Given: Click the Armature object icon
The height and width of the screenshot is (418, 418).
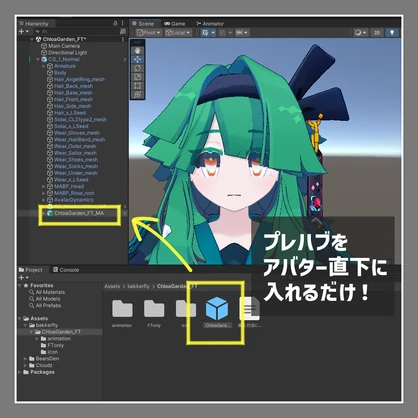Looking at the screenshot, I should [x=50, y=66].
